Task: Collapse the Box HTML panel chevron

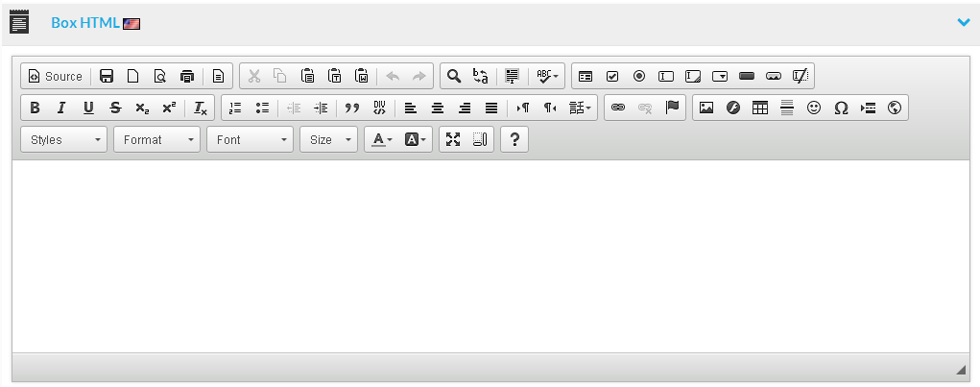Action: (x=964, y=22)
